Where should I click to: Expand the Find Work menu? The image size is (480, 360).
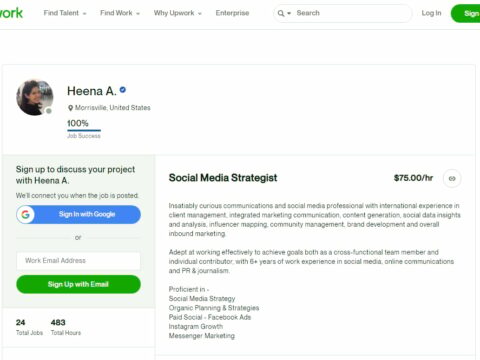(120, 13)
